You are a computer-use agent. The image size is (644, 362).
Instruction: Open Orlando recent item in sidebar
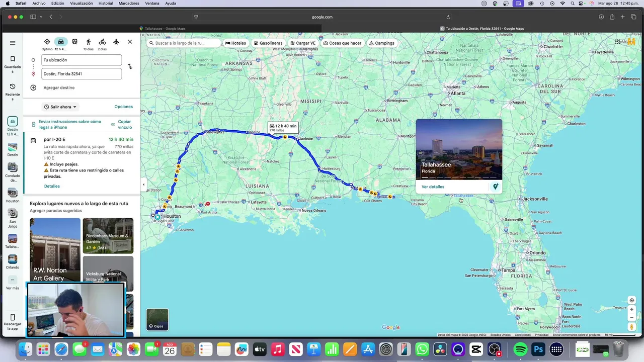[13, 262]
